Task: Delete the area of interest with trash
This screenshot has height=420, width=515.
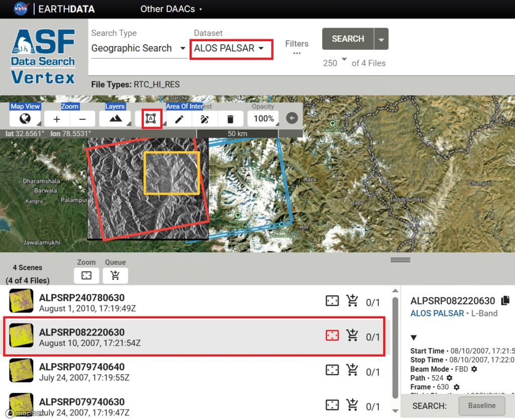Action: tap(230, 119)
